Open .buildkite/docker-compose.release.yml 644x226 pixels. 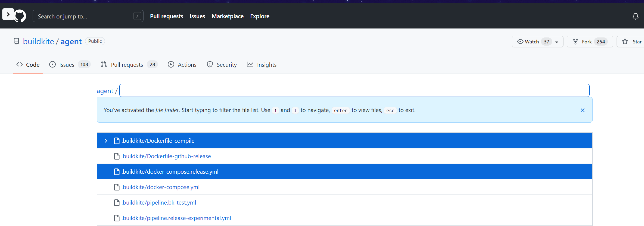click(x=170, y=172)
